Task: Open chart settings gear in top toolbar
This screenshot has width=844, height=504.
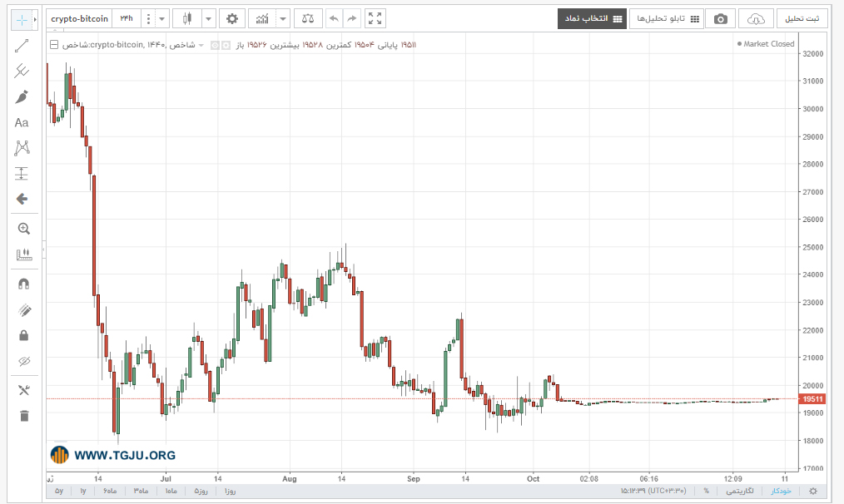Action: [232, 19]
